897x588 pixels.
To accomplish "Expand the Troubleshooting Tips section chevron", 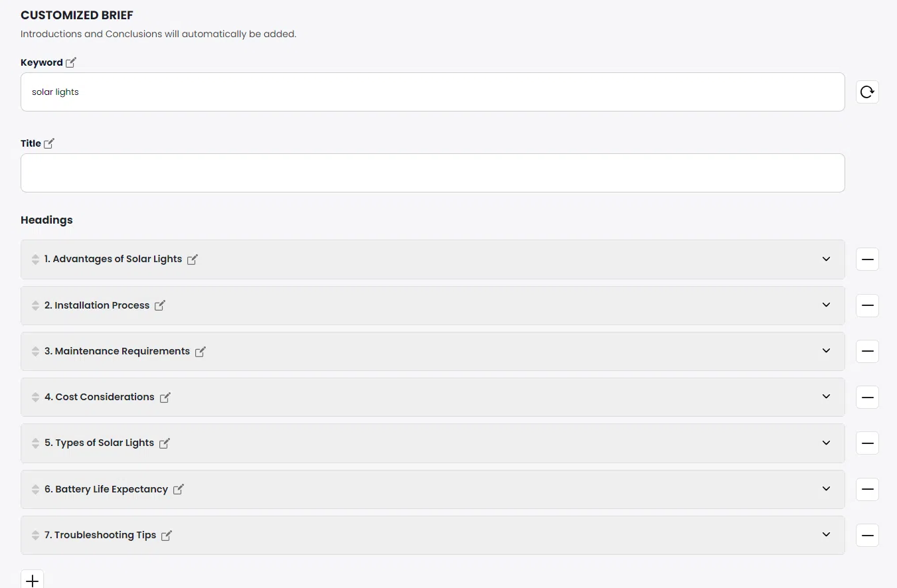I will coord(826,534).
